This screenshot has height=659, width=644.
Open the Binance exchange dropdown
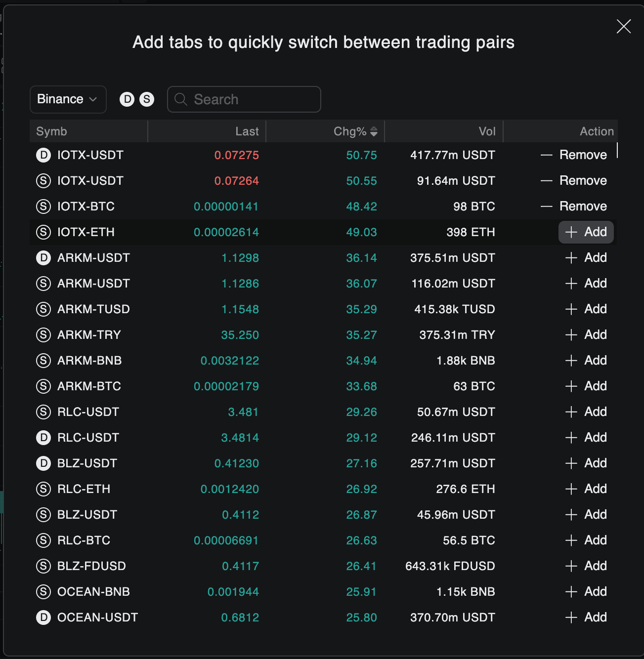[68, 99]
